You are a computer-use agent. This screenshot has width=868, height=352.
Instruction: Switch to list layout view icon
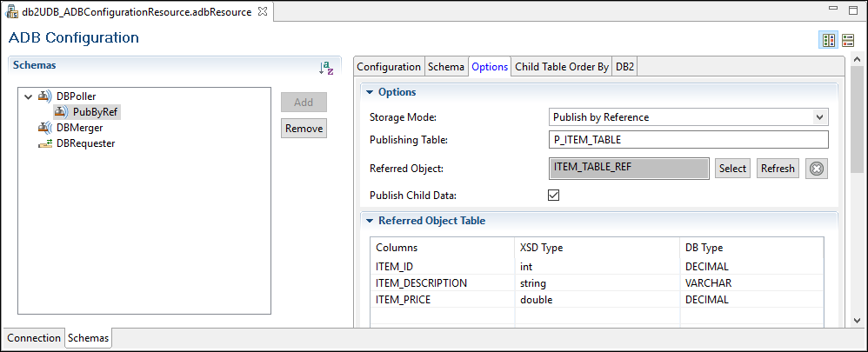coord(847,40)
